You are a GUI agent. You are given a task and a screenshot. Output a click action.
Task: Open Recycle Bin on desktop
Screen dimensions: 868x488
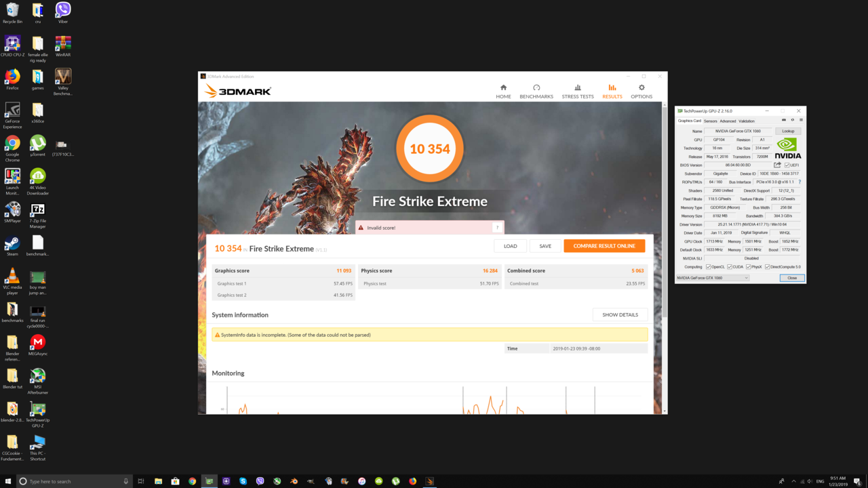pyautogui.click(x=12, y=14)
